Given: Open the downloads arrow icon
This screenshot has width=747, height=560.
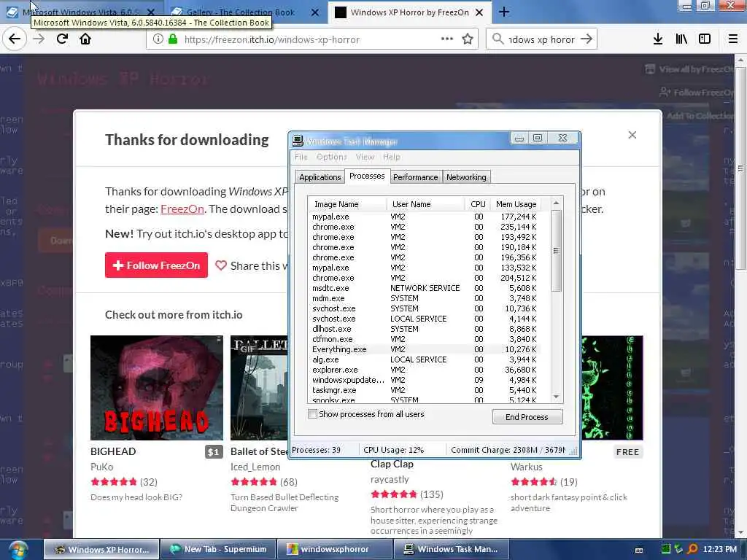Looking at the screenshot, I should click(x=657, y=39).
